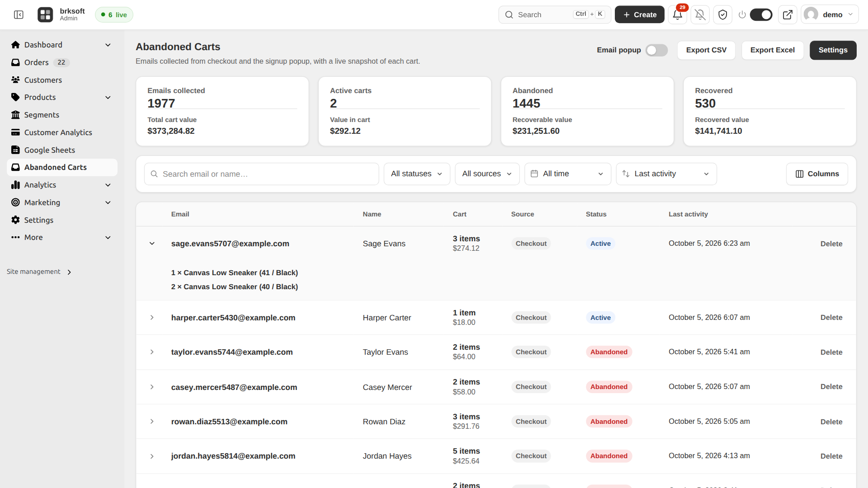Click the Segments icon in sidebar

pos(15,115)
